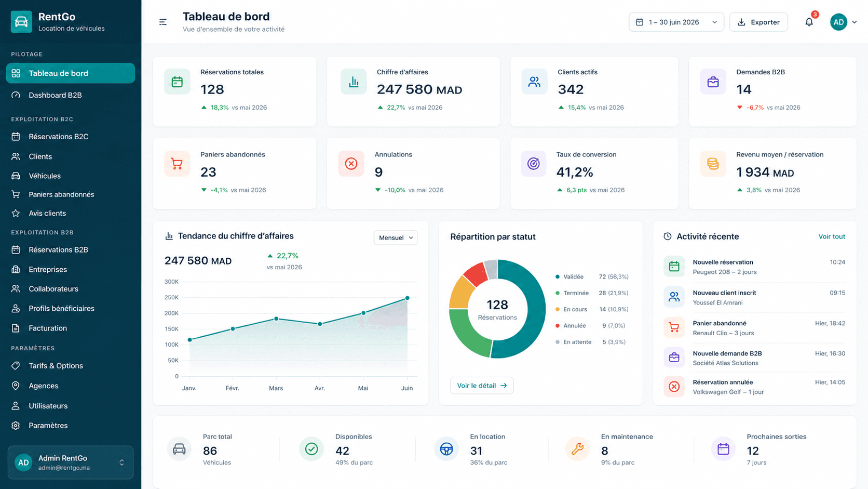Screen dimensions: 868x489
Task: Collapse sidebar with hamburger menu icon
Action: click(163, 22)
